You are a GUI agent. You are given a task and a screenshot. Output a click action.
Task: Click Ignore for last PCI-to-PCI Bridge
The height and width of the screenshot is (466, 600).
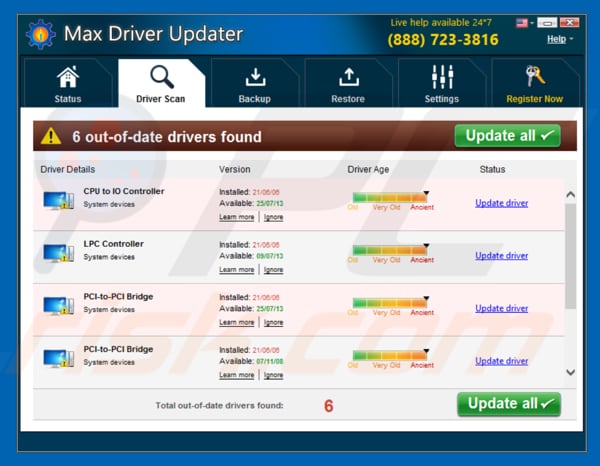pos(274,375)
